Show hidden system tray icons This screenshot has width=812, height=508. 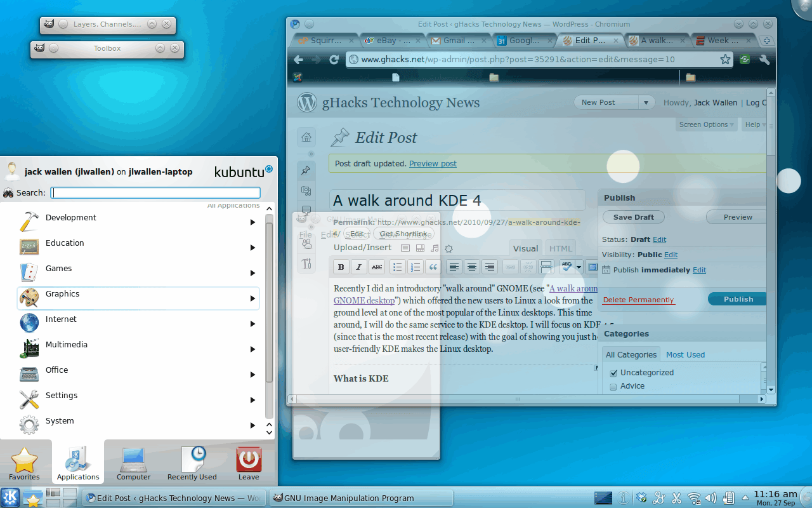pos(747,498)
